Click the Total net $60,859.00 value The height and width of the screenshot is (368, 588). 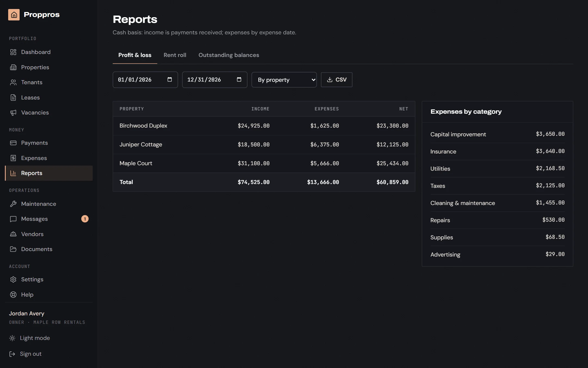(392, 182)
